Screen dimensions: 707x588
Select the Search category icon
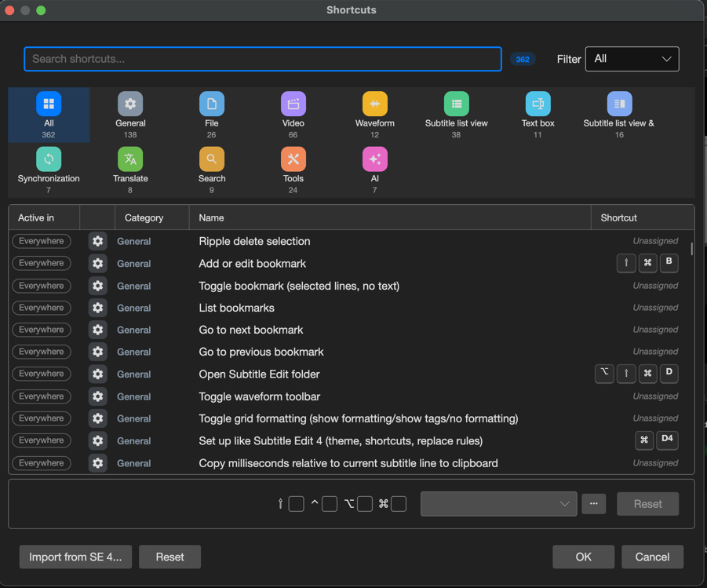point(212,159)
